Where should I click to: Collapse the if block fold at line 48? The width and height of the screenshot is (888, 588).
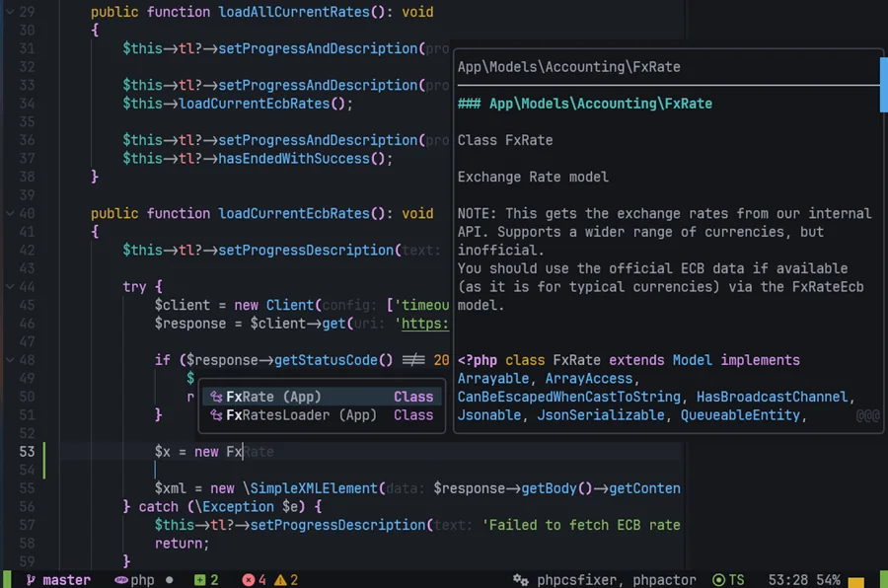pyautogui.click(x=10, y=360)
